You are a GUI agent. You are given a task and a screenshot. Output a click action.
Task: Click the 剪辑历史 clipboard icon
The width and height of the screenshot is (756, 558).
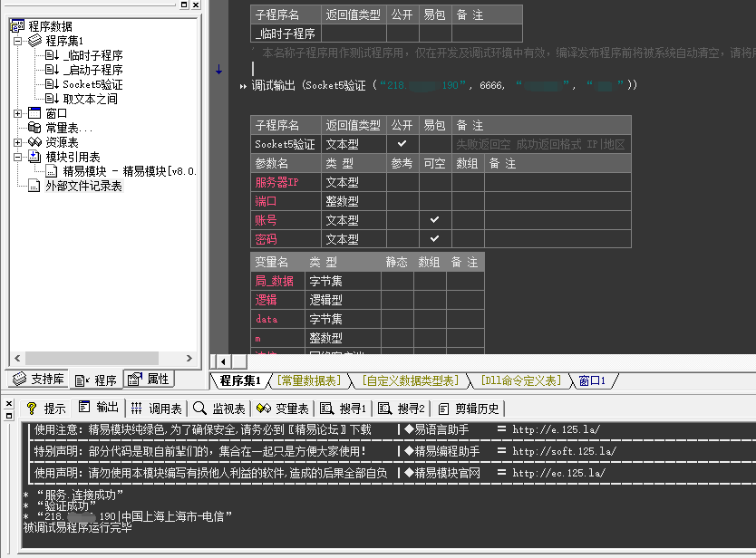443,409
